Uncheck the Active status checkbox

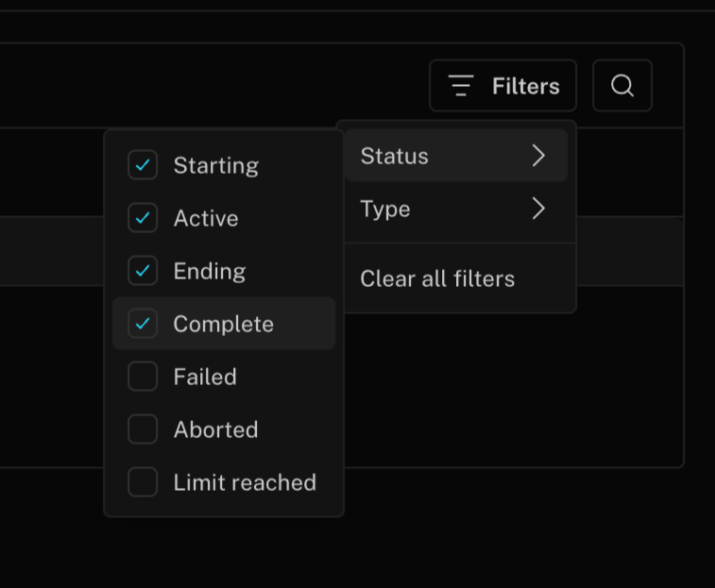pos(143,218)
